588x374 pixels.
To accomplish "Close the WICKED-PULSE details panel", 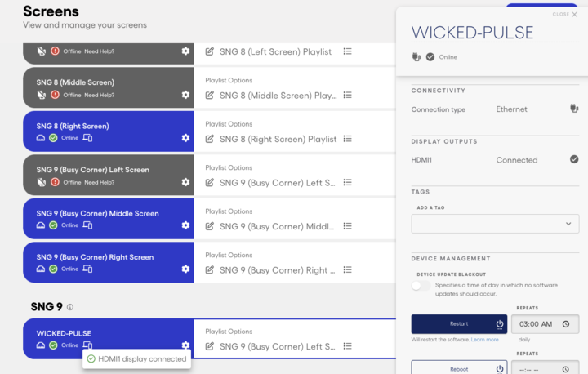I will pyautogui.click(x=565, y=14).
